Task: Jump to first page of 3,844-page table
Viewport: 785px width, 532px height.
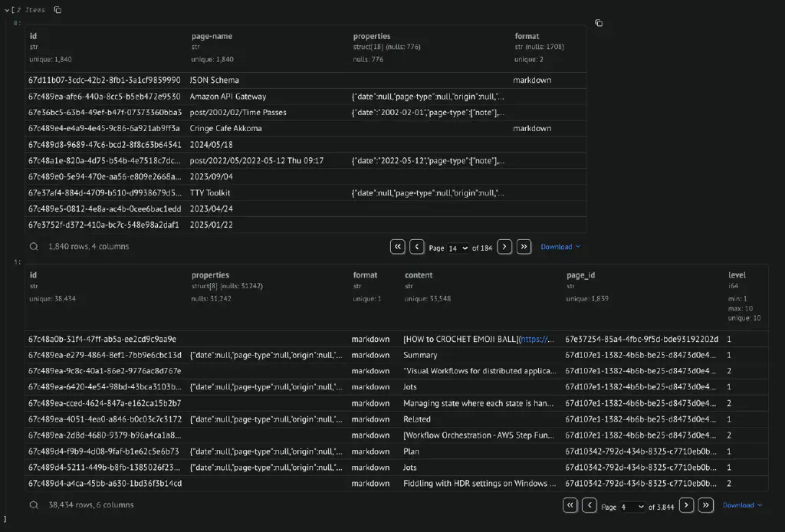Action: [x=570, y=505]
